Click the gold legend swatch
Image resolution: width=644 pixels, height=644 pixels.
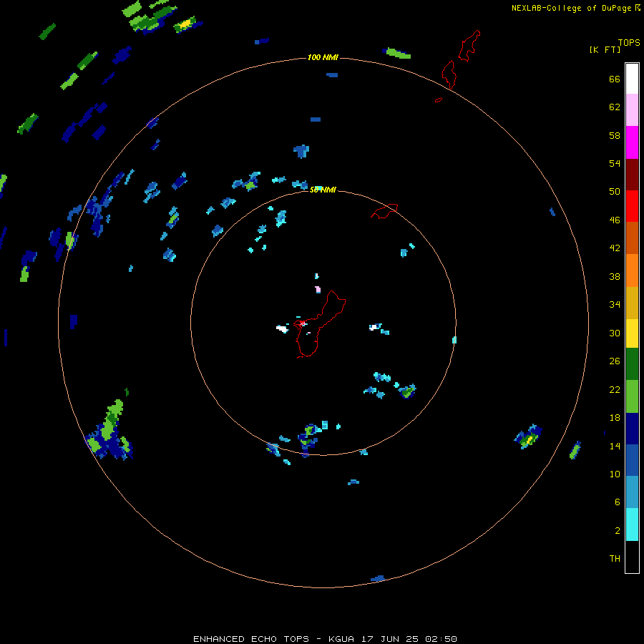click(632, 303)
